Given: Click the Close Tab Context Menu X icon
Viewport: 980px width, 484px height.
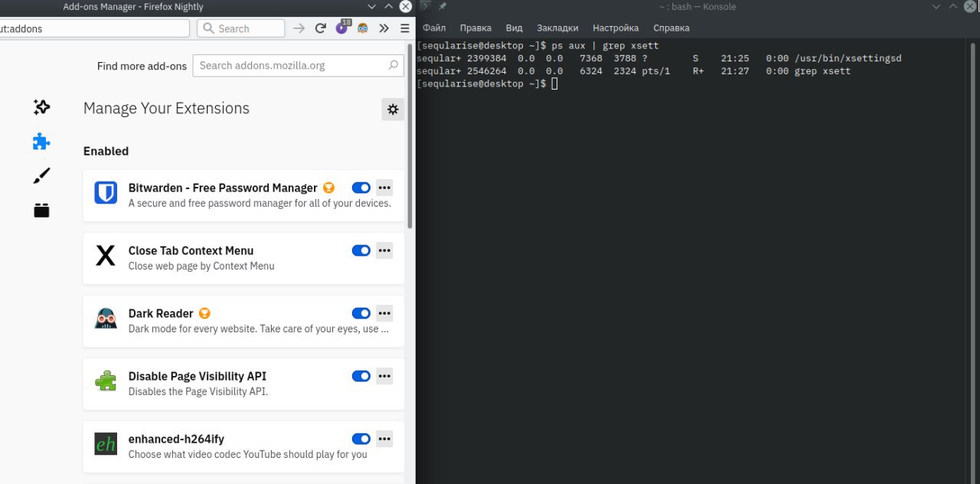Looking at the screenshot, I should (x=106, y=256).
